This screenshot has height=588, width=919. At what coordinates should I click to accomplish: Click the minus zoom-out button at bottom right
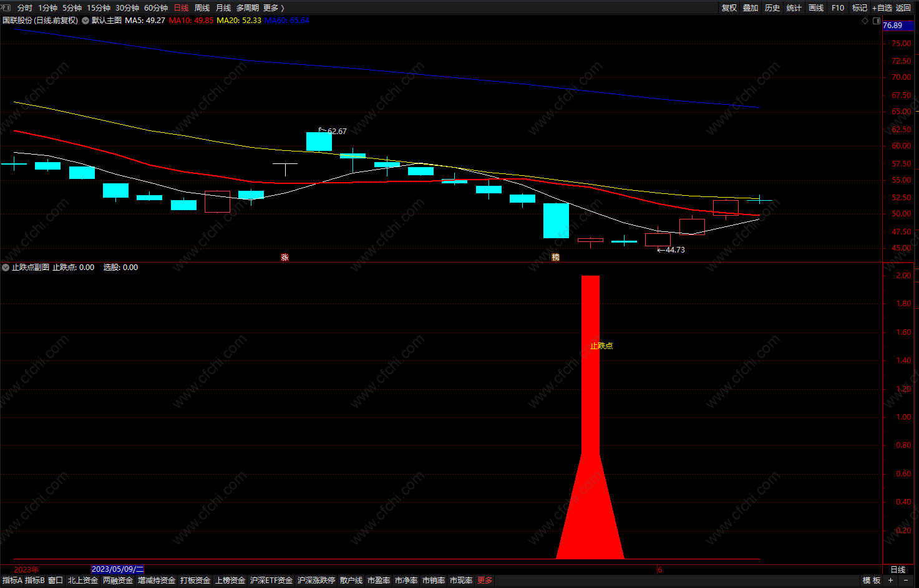(906, 581)
